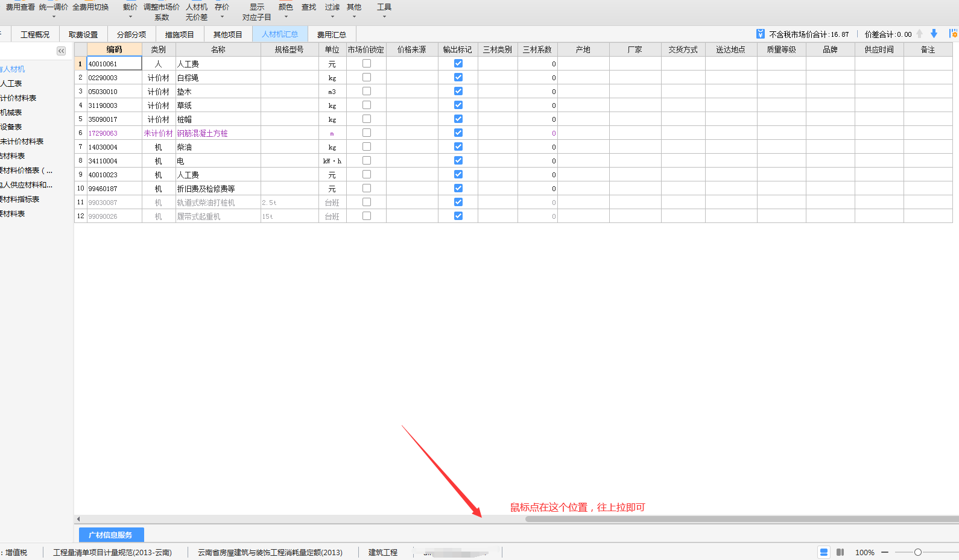Adjust the zoom slider handle

point(918,552)
